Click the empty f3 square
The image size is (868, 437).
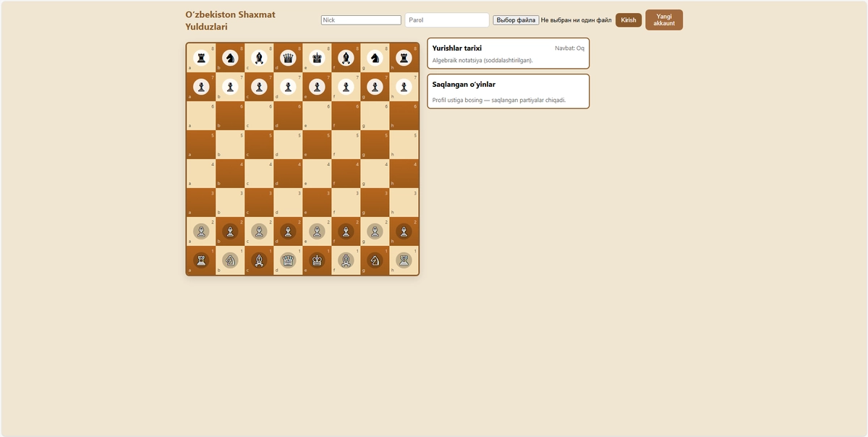click(x=346, y=203)
